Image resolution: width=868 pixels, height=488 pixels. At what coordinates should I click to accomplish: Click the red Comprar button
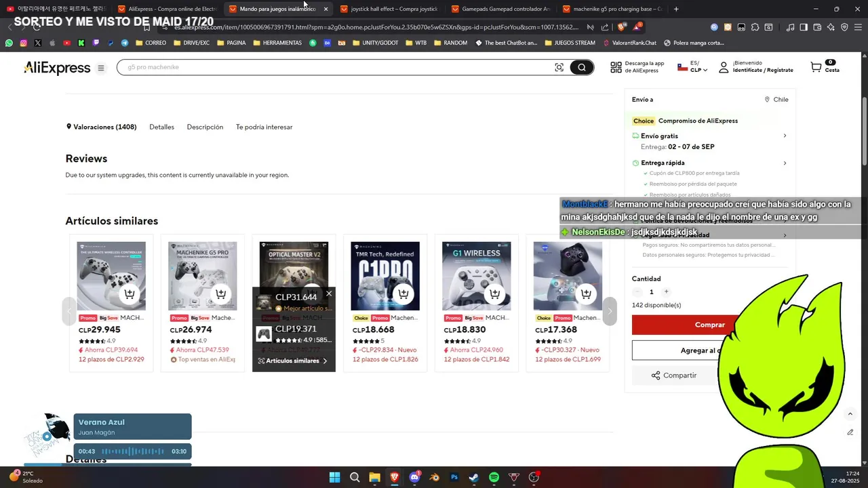tap(709, 325)
